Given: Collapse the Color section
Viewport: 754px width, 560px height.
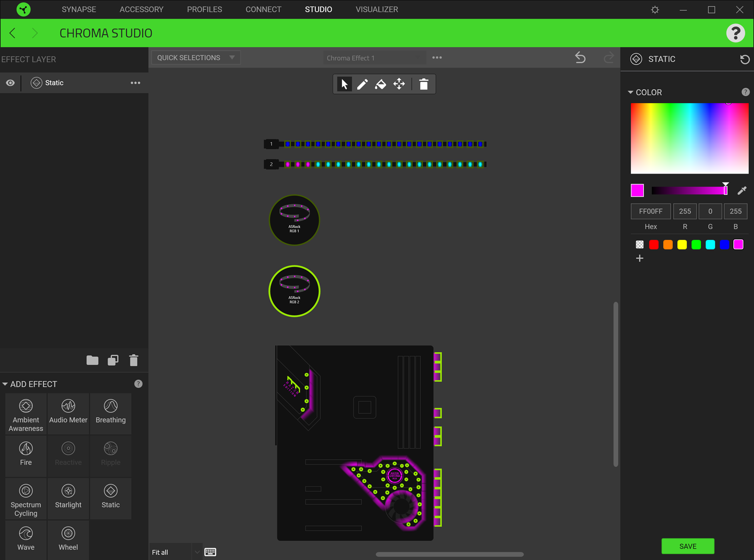Looking at the screenshot, I should (x=631, y=92).
